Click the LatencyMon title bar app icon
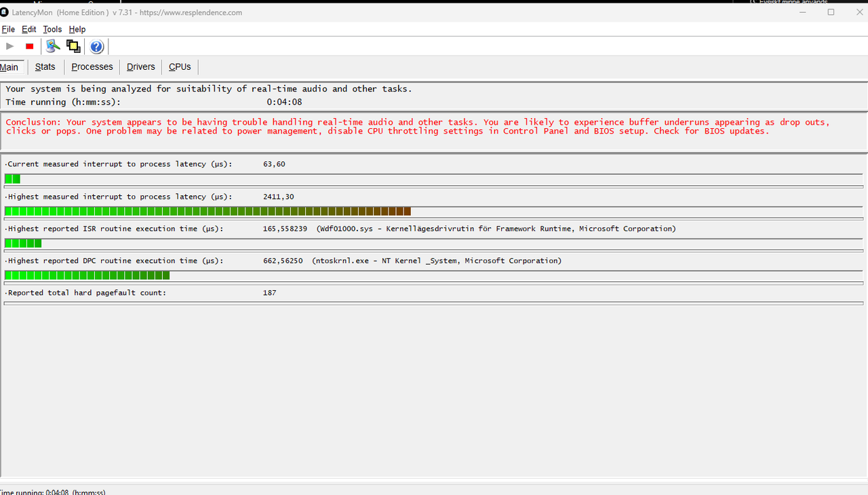 point(5,12)
